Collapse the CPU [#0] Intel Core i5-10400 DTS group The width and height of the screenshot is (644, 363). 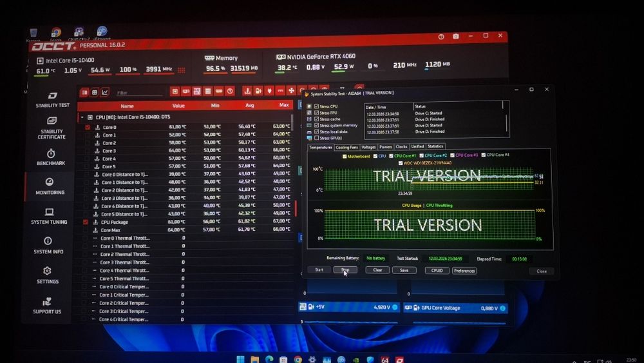(82, 117)
